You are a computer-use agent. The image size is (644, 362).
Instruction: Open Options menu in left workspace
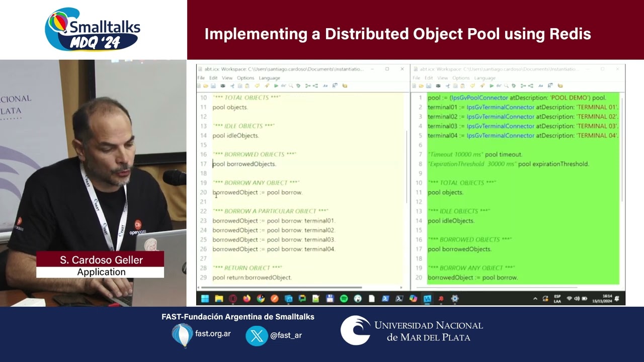tap(246, 78)
